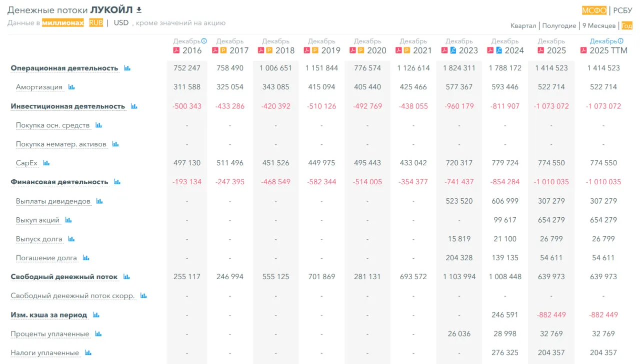Viewport: 640px width, 364px height.
Task: Show the Амортизация chart icon
Action: tap(71, 87)
